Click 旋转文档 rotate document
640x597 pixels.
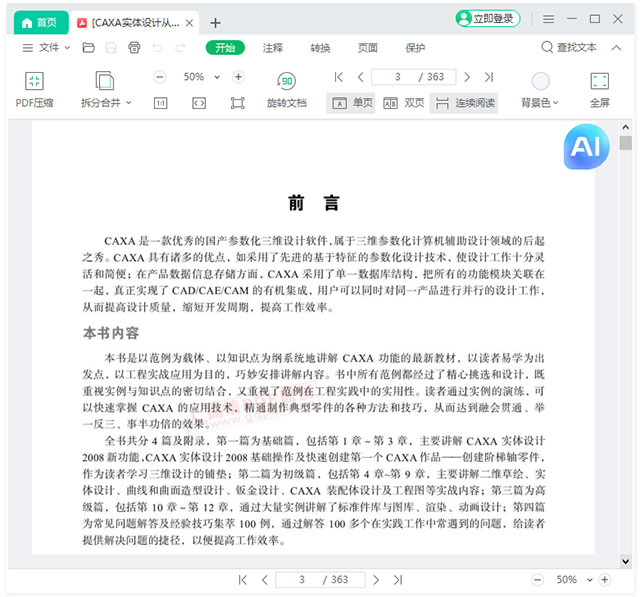[287, 89]
